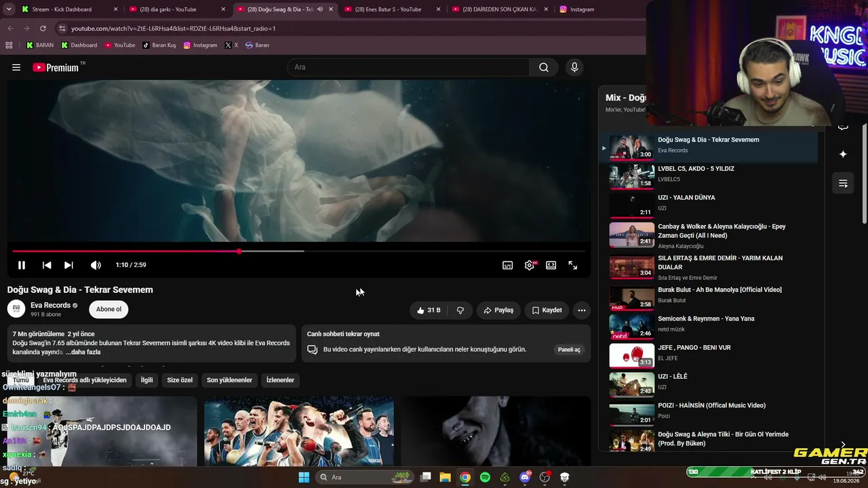Toggle subtitles in the player

507,265
